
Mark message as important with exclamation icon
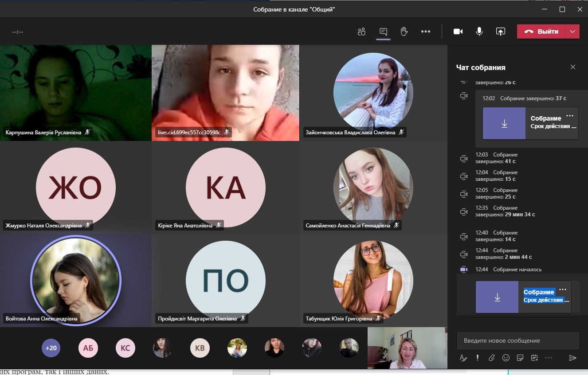478,358
